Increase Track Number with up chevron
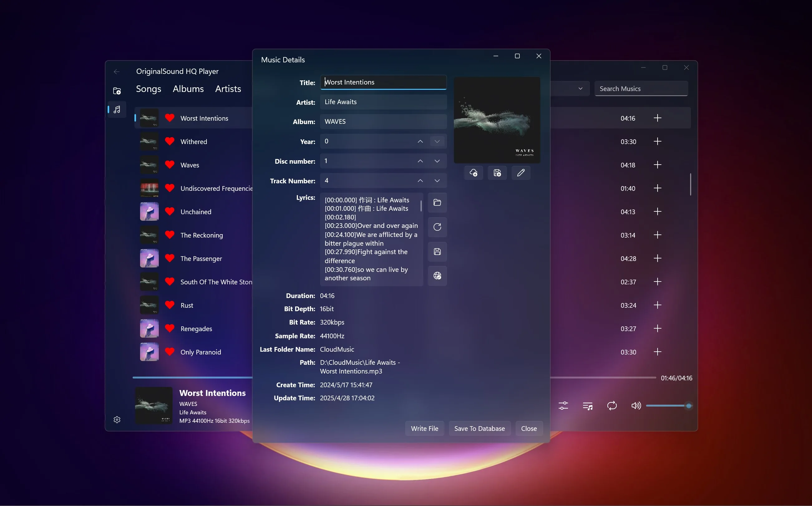 pos(420,181)
